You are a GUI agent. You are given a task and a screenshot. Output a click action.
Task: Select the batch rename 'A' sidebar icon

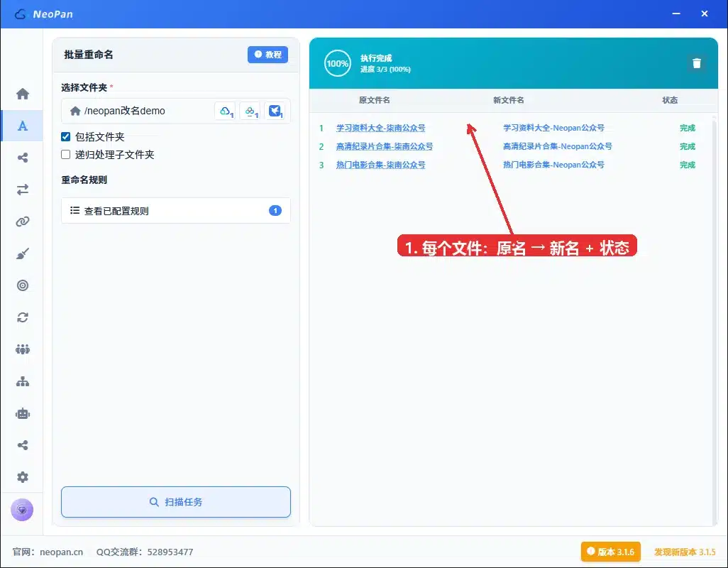click(22, 126)
